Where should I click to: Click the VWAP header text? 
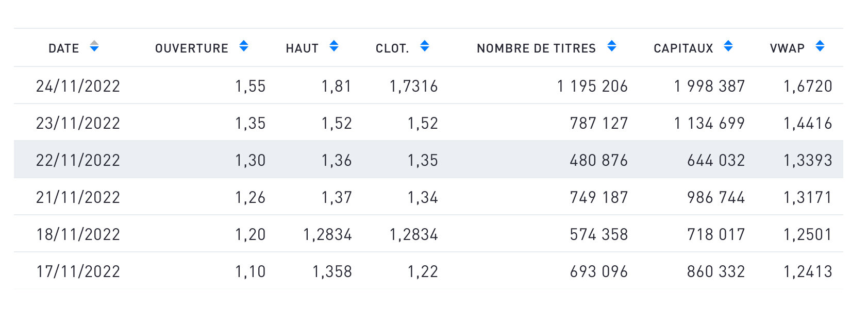[x=787, y=48]
